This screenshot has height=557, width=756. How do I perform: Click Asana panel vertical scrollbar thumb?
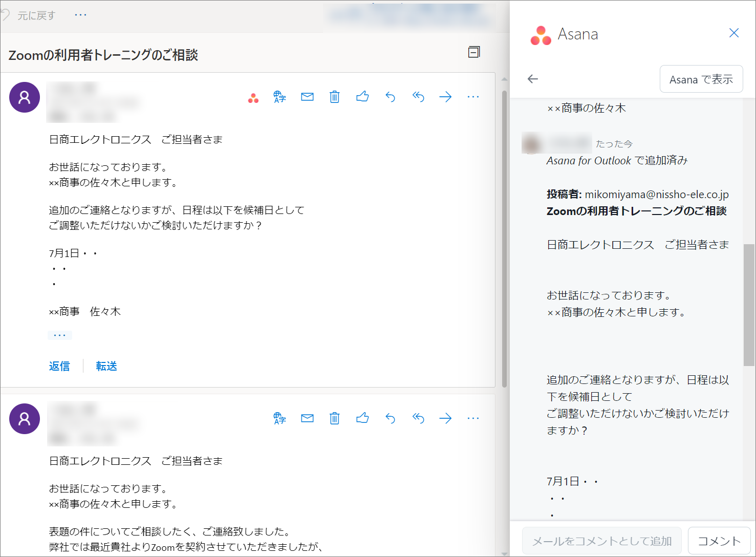749,305
